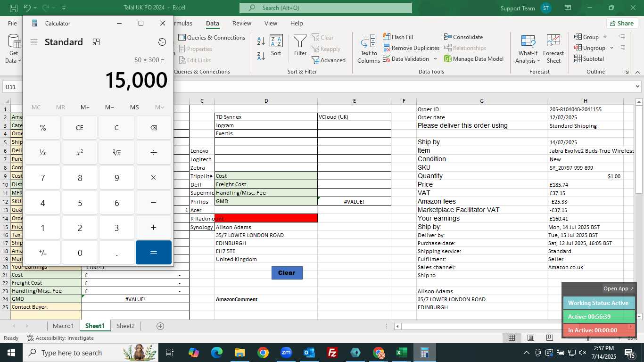The height and width of the screenshot is (362, 644).
Task: Open the Sort dialog button
Action: [x=276, y=46]
